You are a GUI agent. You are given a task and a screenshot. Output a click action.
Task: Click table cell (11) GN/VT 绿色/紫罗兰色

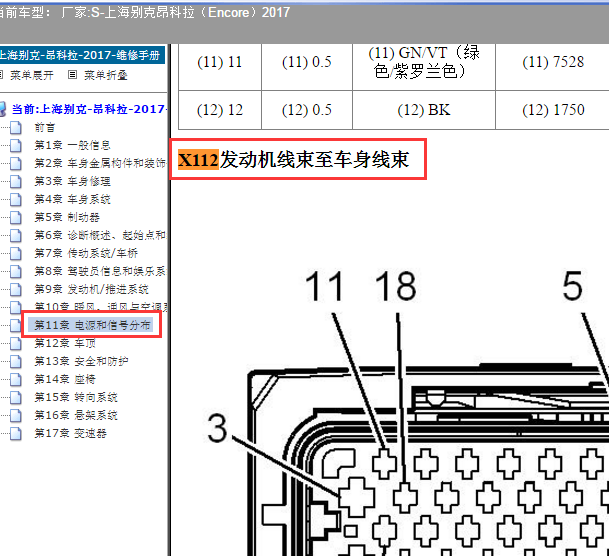click(x=424, y=62)
